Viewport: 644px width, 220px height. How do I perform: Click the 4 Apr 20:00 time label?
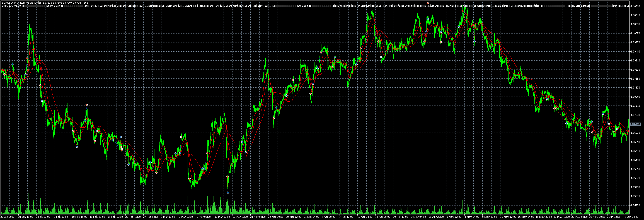tap(328, 217)
